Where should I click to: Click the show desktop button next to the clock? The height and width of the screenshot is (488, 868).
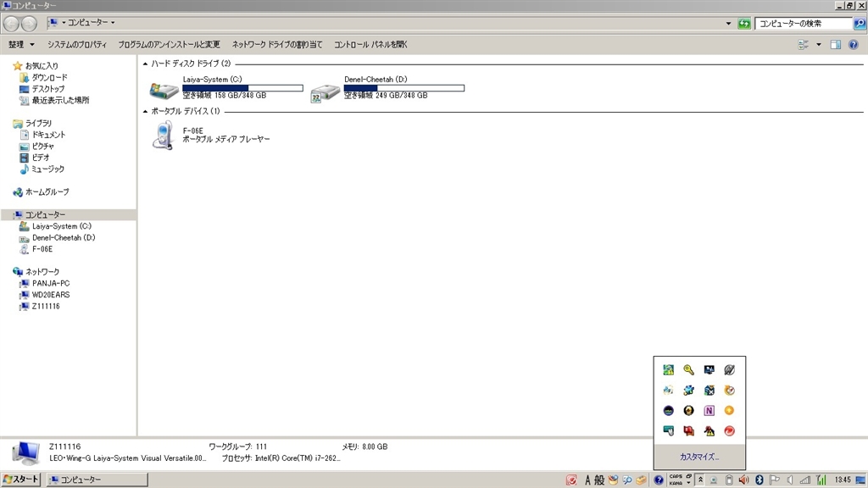861,480
